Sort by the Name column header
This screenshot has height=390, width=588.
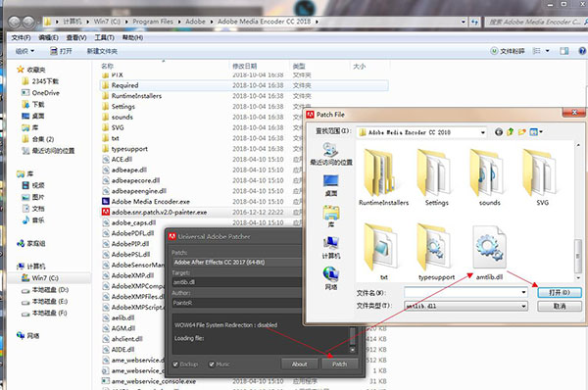coord(107,66)
